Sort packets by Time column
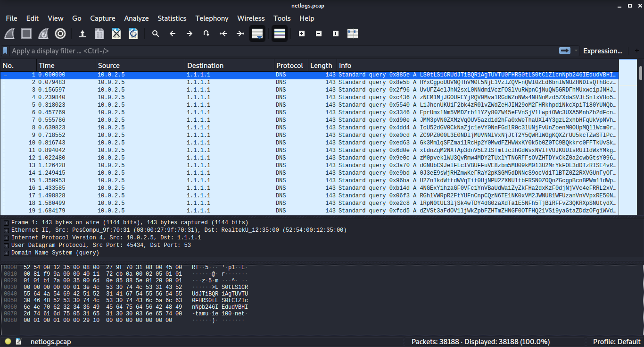644x347 pixels. point(66,66)
